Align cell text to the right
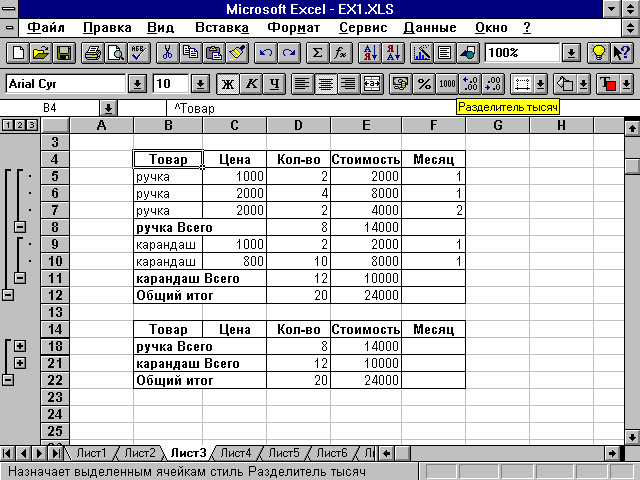 (349, 84)
